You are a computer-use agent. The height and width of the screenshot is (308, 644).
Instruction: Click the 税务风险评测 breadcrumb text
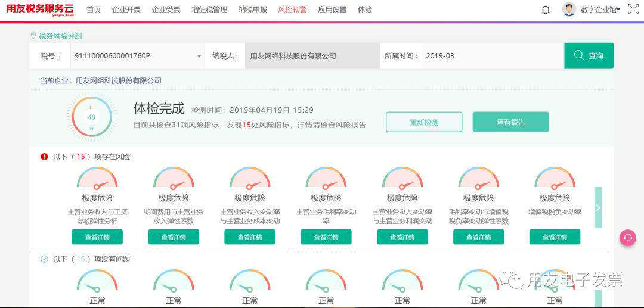click(60, 36)
